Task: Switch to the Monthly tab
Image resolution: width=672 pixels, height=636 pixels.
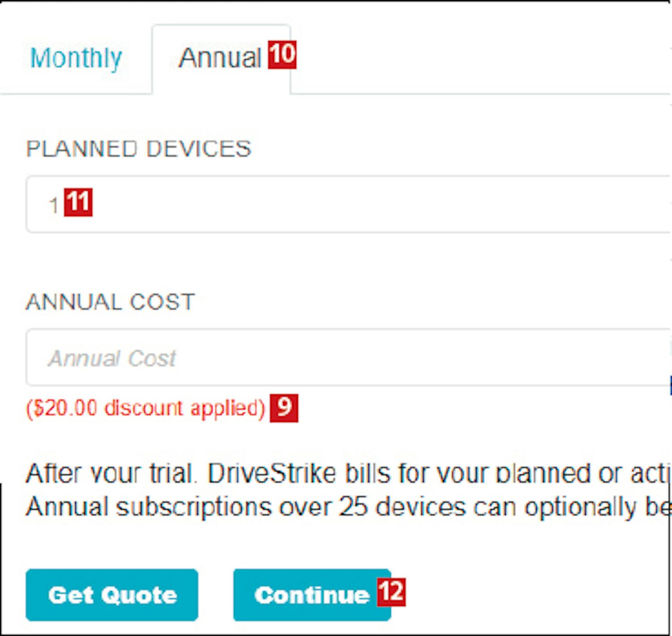Action: coord(76,58)
